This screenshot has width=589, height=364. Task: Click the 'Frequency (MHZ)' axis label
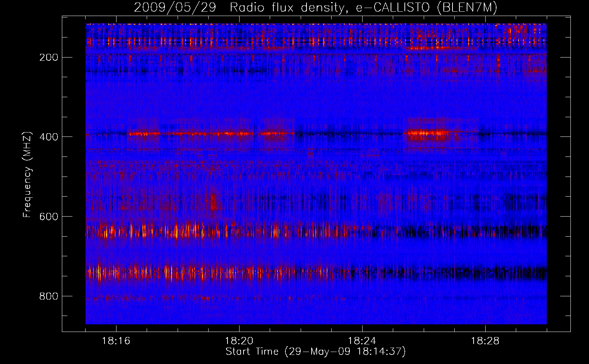(27, 174)
